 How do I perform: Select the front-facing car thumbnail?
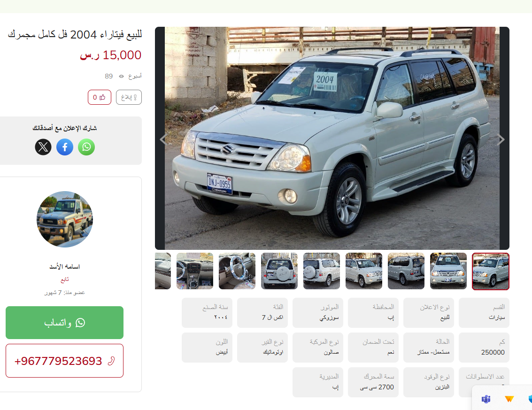point(448,271)
